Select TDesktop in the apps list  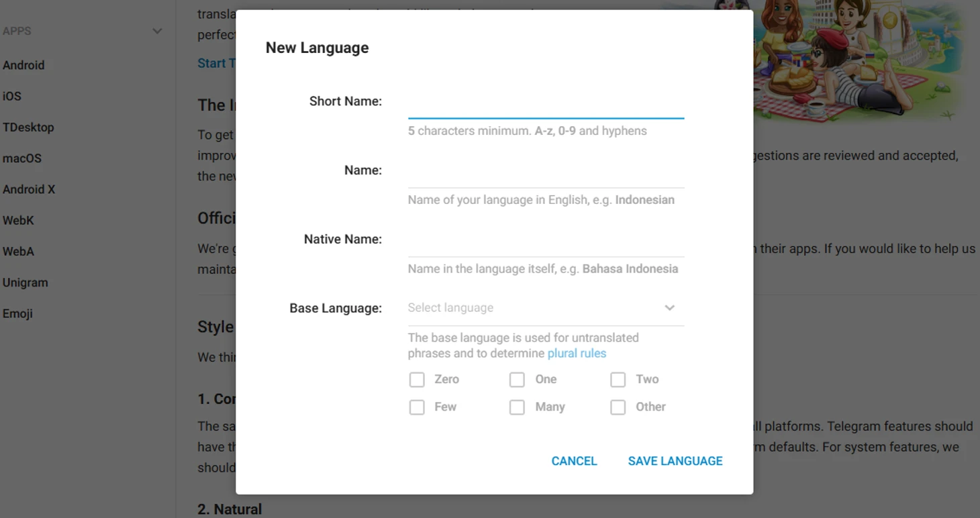click(28, 127)
